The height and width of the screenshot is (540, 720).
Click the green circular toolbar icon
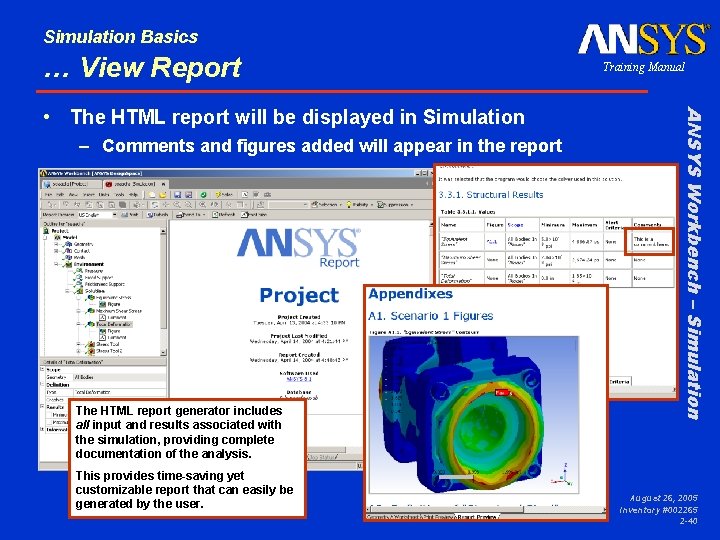tap(203, 195)
